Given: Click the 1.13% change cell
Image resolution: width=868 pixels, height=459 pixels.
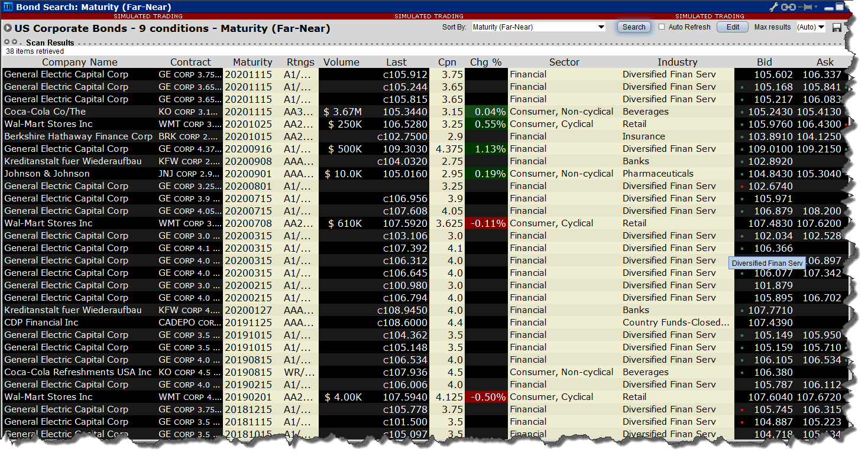Looking at the screenshot, I should click(486, 149).
